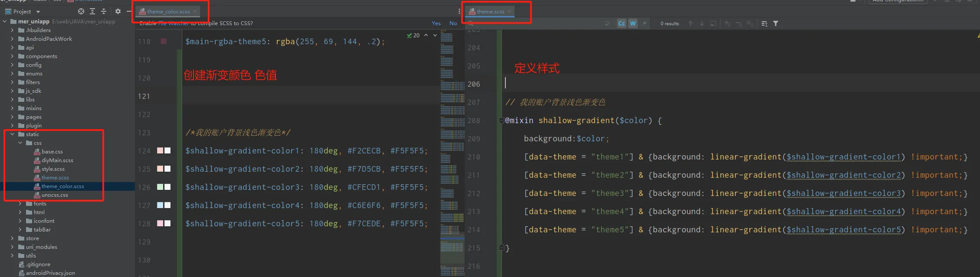
Task: Click color swatch for shallow-gradient-color3
Action: pyautogui.click(x=160, y=187)
